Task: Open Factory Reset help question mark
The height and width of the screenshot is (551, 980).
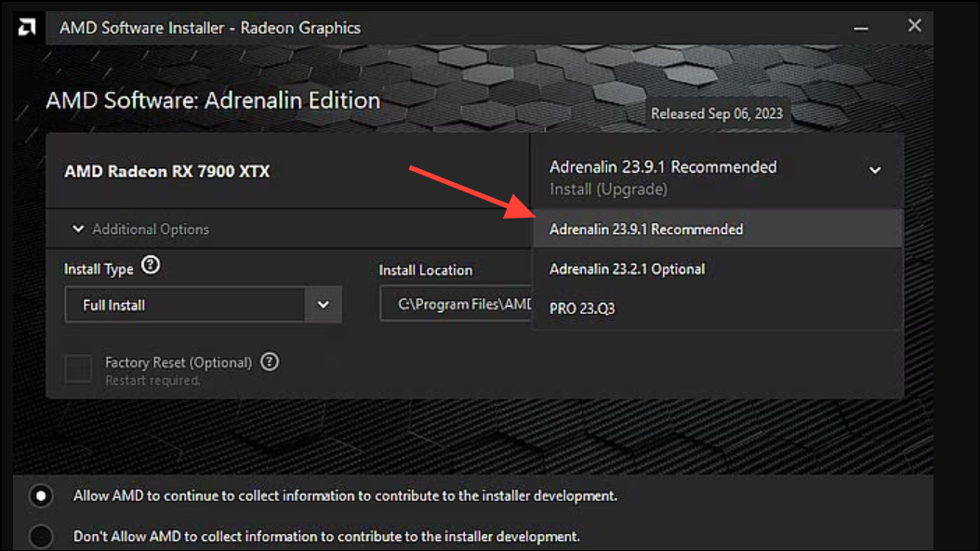Action: coord(270,361)
